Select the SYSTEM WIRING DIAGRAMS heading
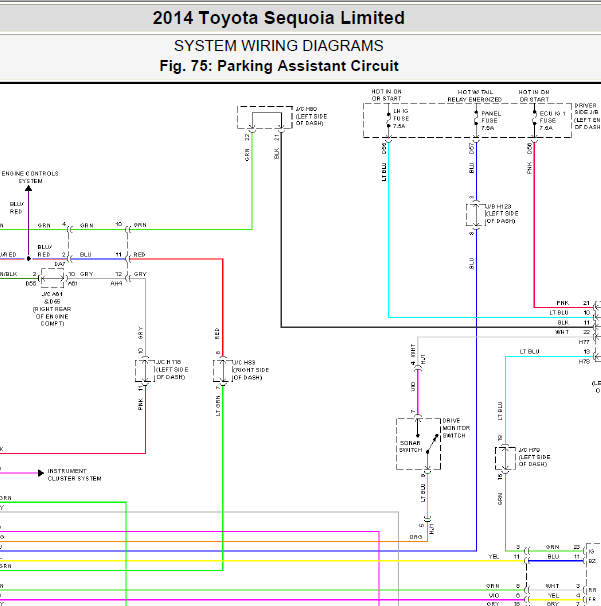Viewport: 601px width, 606px height. (x=279, y=46)
